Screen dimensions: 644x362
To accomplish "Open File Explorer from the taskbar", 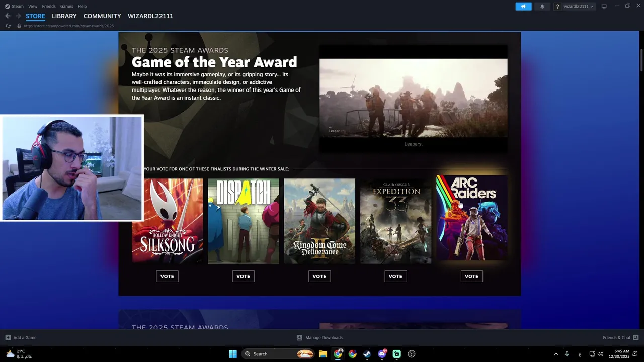I will click(323, 354).
